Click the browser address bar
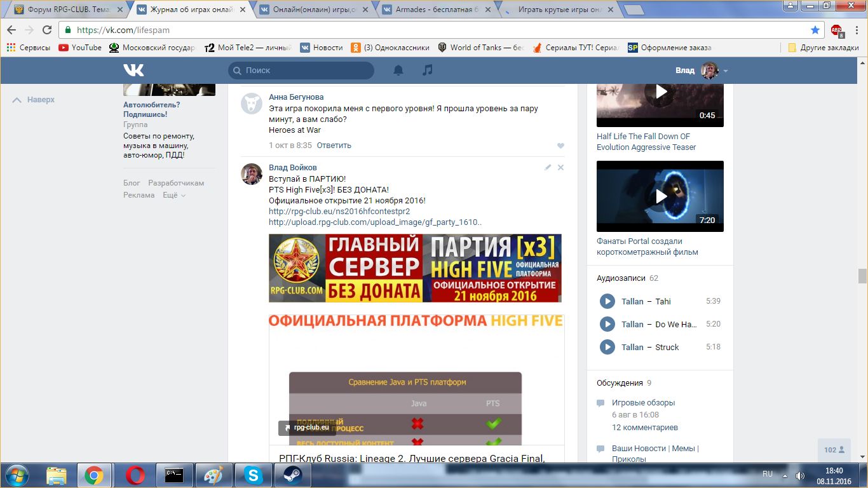This screenshot has width=868, height=488. [x=442, y=30]
